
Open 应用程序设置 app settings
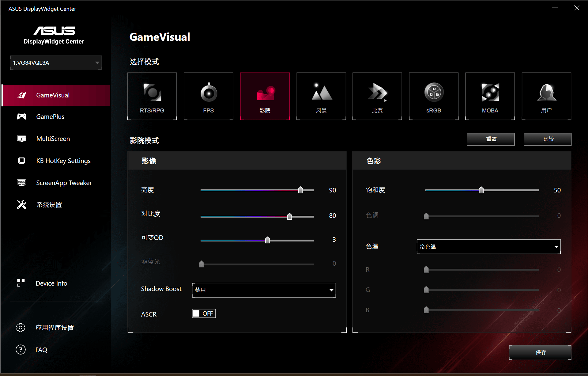point(55,328)
